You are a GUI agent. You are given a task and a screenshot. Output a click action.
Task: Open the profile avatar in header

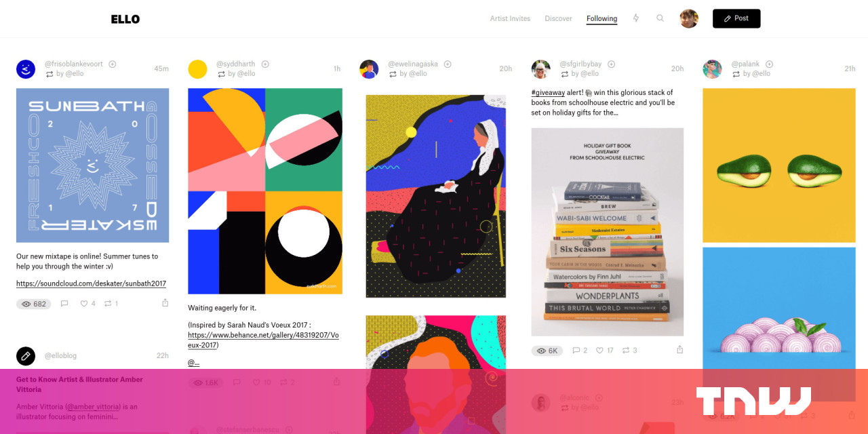(689, 18)
